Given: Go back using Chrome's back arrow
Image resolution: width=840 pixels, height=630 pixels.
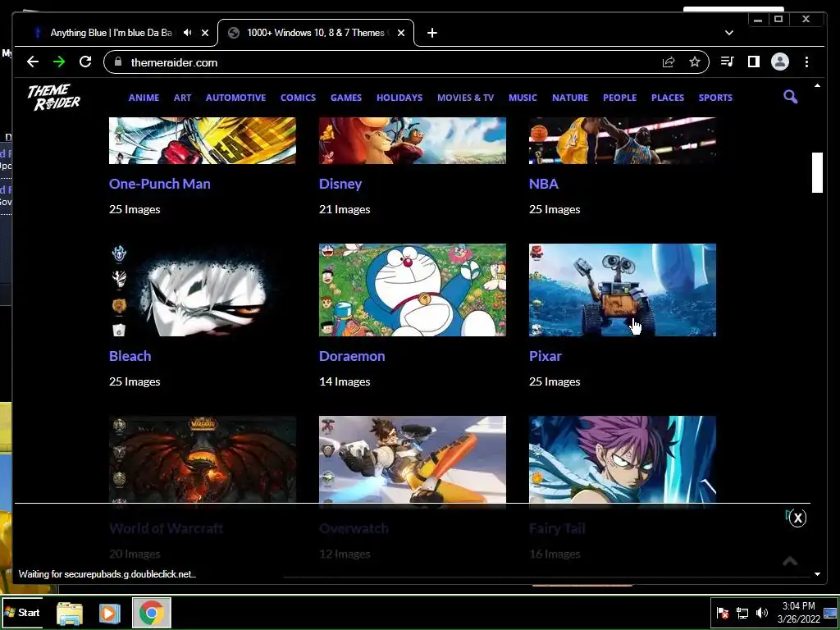Looking at the screenshot, I should point(33,62).
